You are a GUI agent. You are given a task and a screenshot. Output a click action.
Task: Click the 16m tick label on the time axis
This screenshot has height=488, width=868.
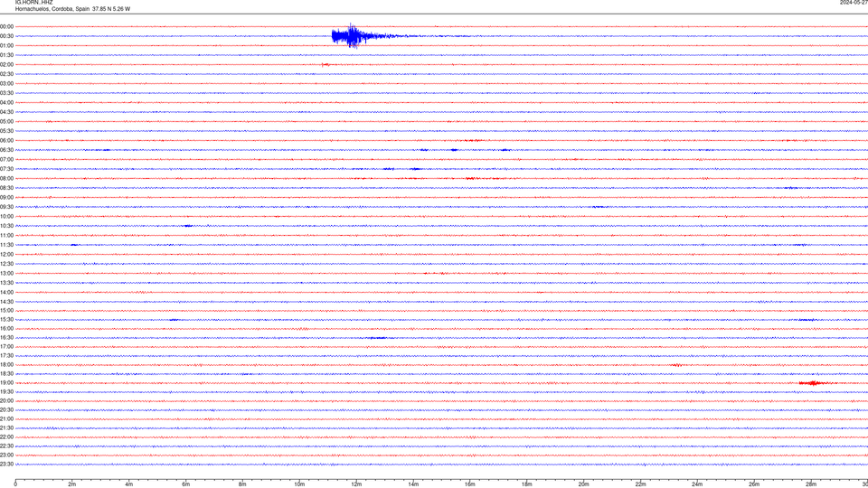(x=470, y=484)
